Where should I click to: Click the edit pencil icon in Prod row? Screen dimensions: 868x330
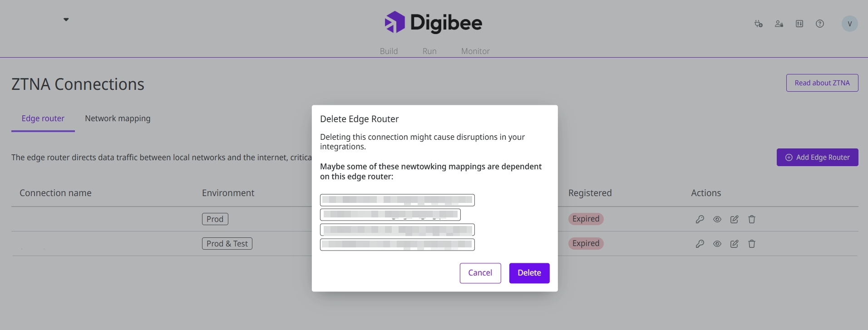coord(734,219)
